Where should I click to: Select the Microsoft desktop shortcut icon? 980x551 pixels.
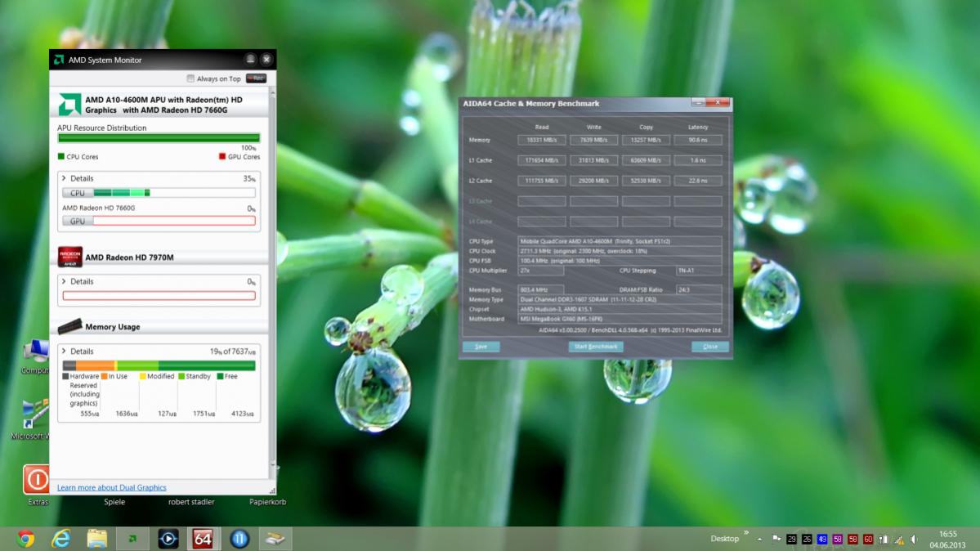click(36, 414)
